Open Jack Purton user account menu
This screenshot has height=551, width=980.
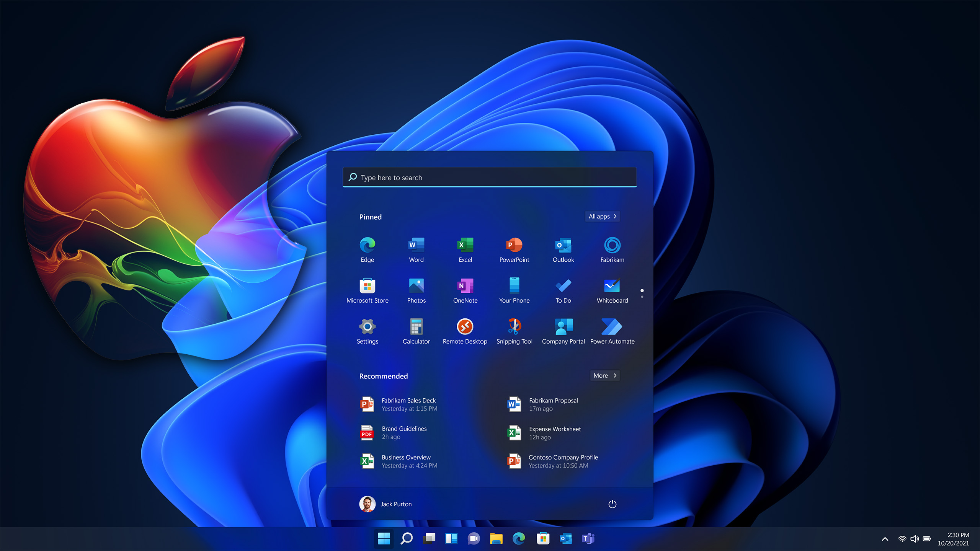[x=385, y=504]
